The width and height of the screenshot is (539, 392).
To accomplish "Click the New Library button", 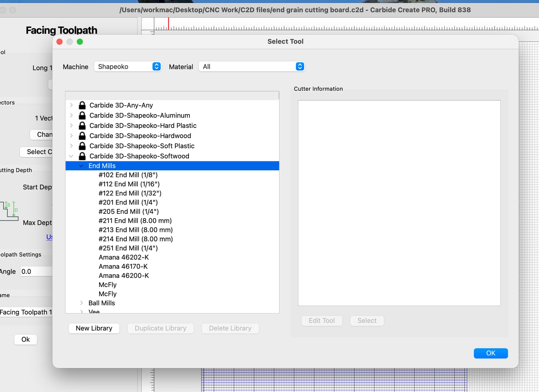I will coord(94,328).
